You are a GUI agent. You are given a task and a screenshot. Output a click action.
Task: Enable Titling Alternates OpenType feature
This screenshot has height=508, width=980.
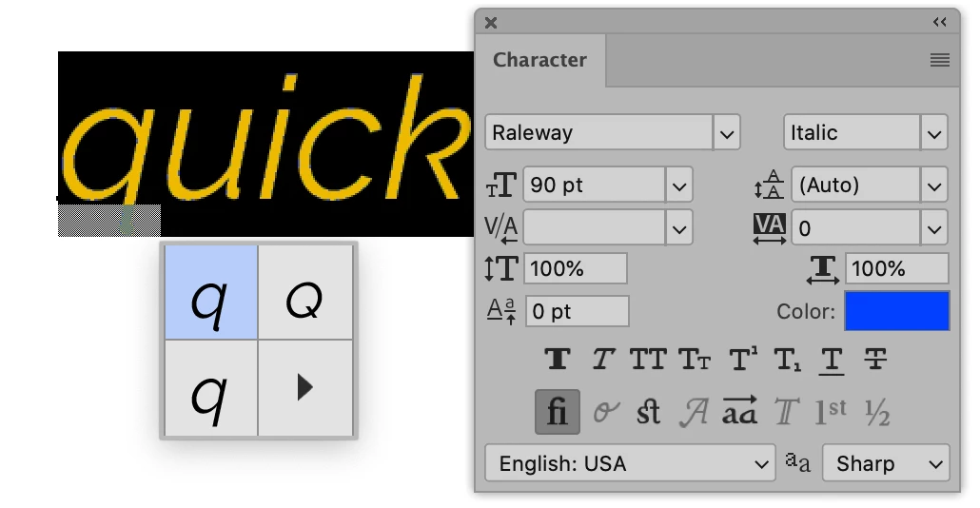[786, 413]
